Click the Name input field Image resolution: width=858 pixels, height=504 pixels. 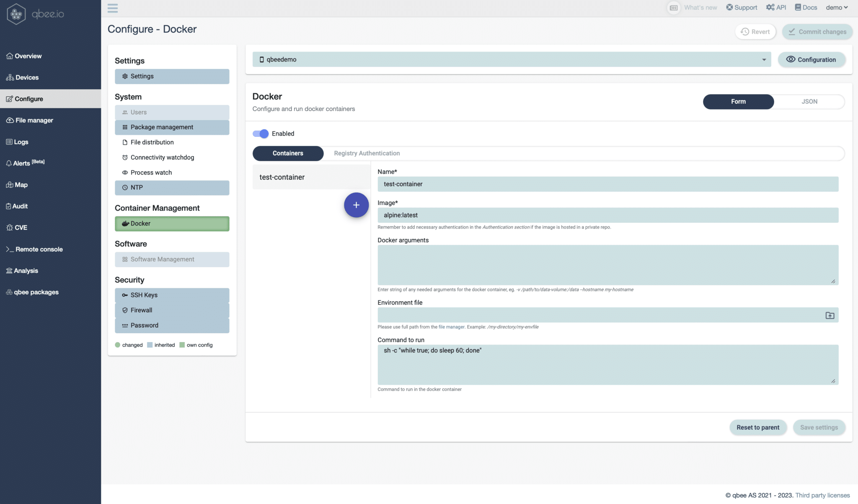[x=608, y=184]
